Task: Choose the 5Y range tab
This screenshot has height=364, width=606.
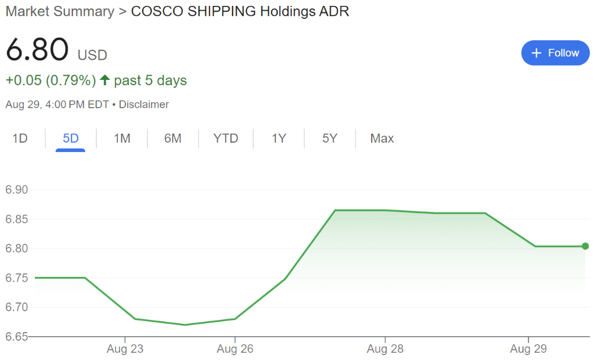Action: (330, 138)
